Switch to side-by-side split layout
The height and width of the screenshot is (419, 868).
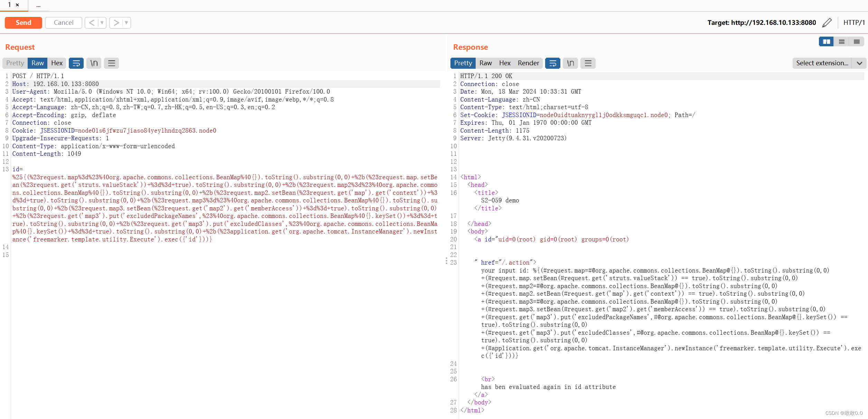pyautogui.click(x=826, y=42)
